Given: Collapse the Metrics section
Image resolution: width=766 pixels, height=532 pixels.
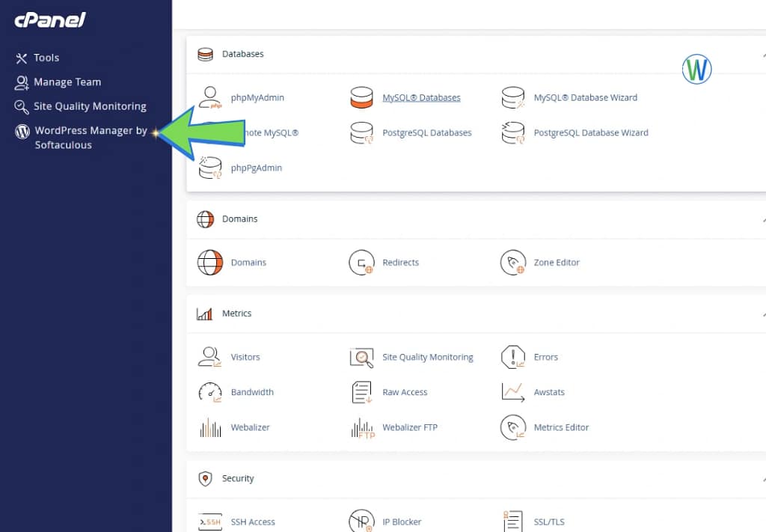Looking at the screenshot, I should click(763, 313).
